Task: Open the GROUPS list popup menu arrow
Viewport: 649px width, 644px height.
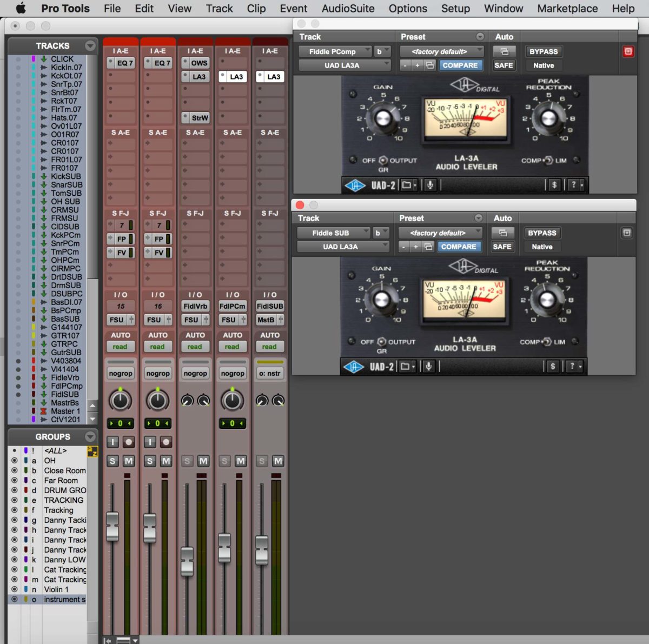Action: tap(90, 437)
